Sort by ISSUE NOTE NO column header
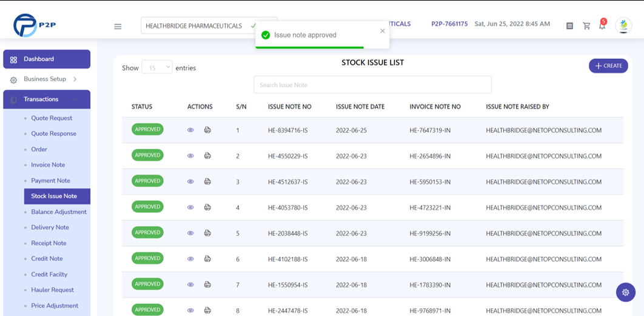The height and width of the screenshot is (316, 644). pyautogui.click(x=289, y=107)
